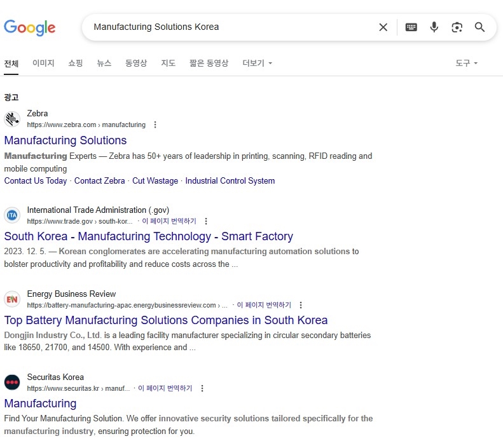Screen dimensions: 503x448
Task: Clear the search box with the X icon
Action: coord(383,27)
